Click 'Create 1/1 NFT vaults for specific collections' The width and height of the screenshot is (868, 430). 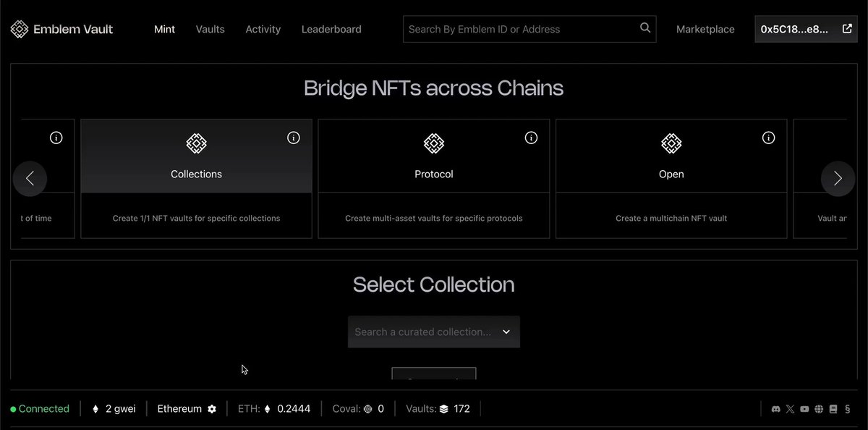pyautogui.click(x=196, y=218)
